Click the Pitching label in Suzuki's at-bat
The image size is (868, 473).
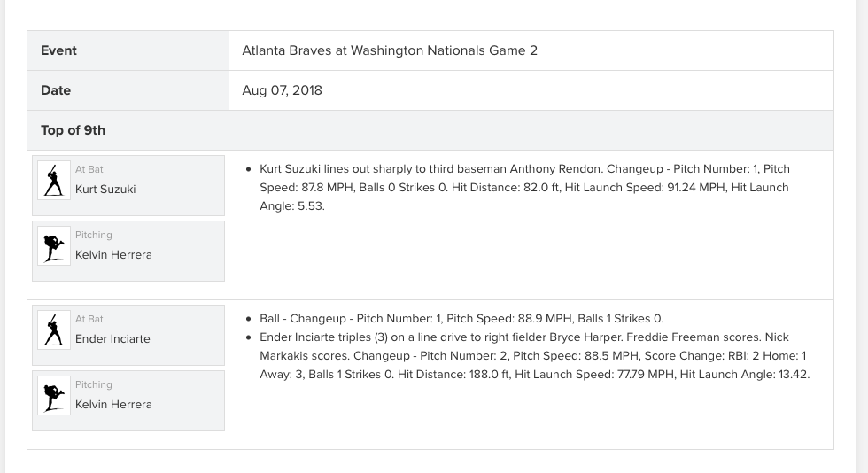(94, 235)
